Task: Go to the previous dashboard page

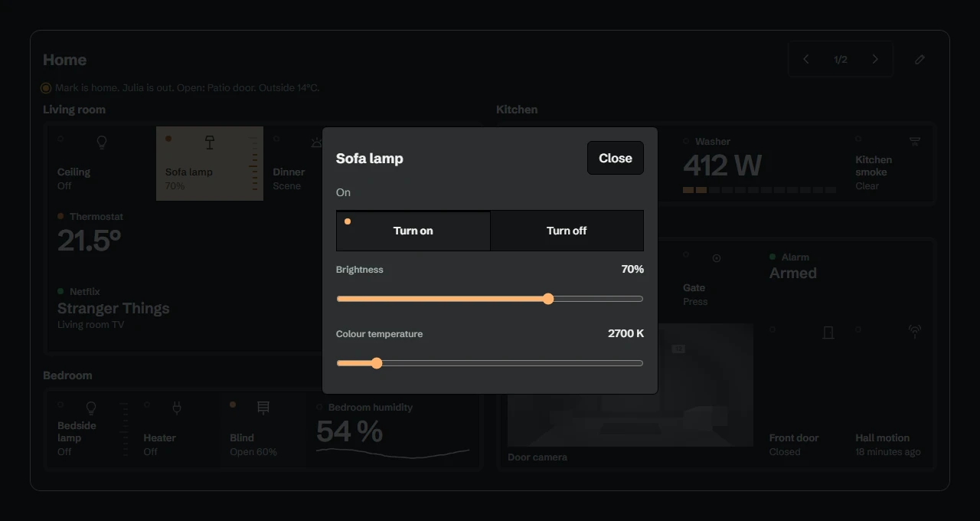Action: pyautogui.click(x=806, y=59)
